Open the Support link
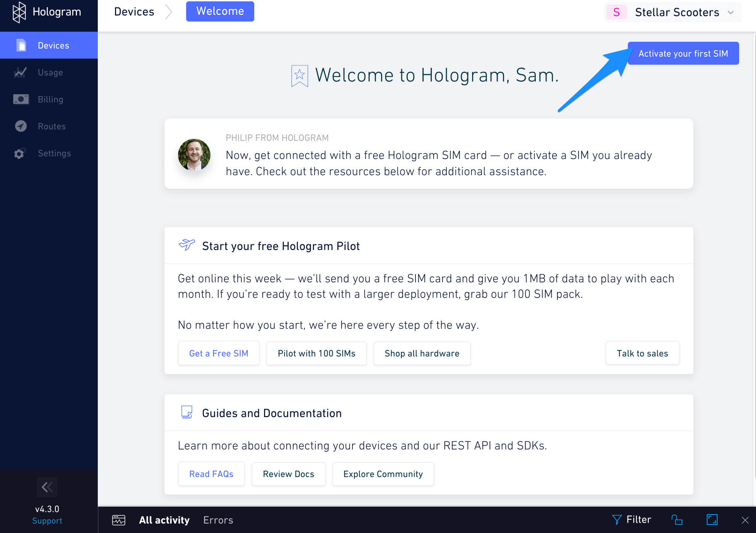Viewport: 756px width, 533px height. pos(47,521)
